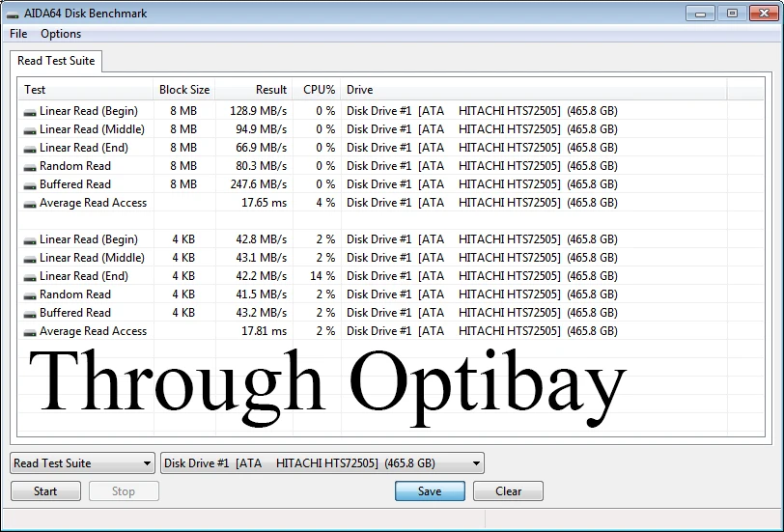The height and width of the screenshot is (532, 784).
Task: Select the 42.8 MB/s result cell
Action: click(261, 239)
